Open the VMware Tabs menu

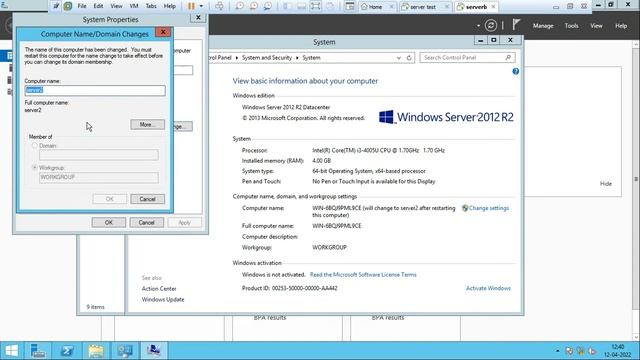pyautogui.click(x=151, y=6)
